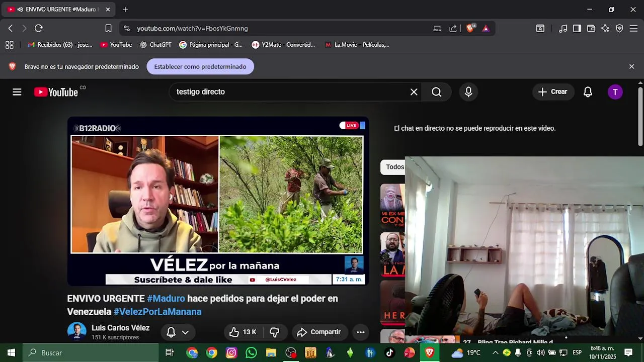Go back to the previous page
This screenshot has height=362, width=644.
pos(11,28)
